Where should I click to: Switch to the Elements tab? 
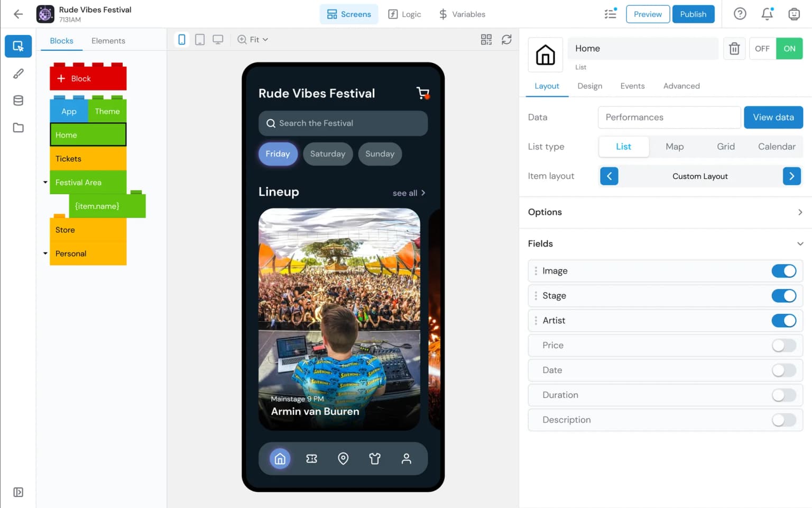pos(108,40)
